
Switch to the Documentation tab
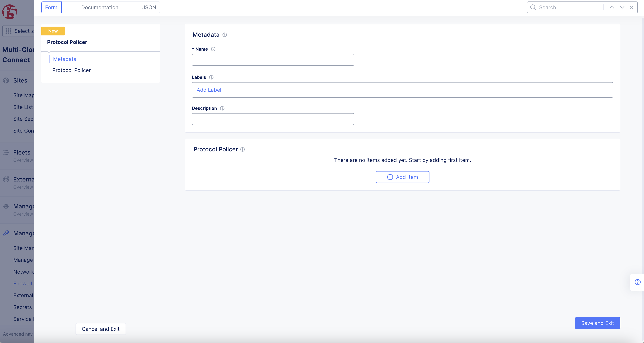[100, 7]
